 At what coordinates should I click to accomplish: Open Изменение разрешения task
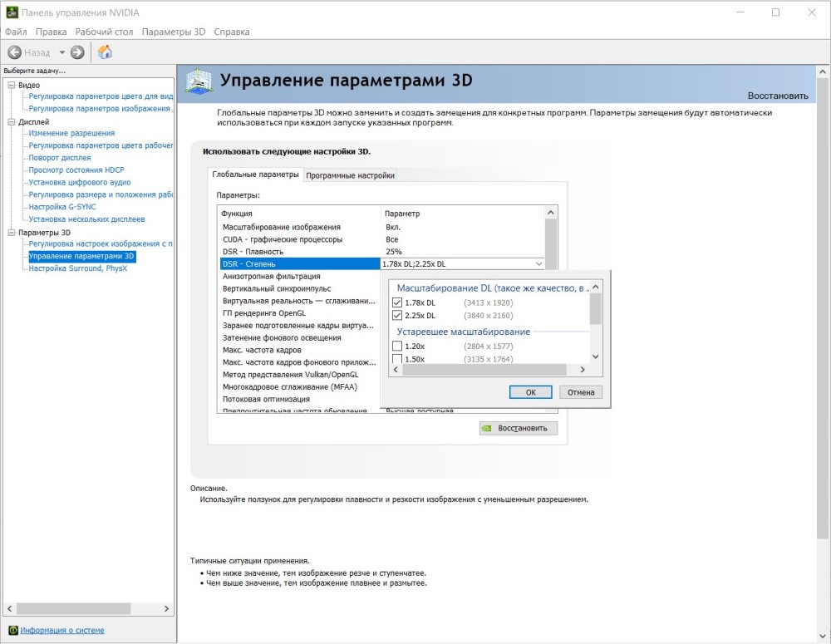[x=71, y=133]
